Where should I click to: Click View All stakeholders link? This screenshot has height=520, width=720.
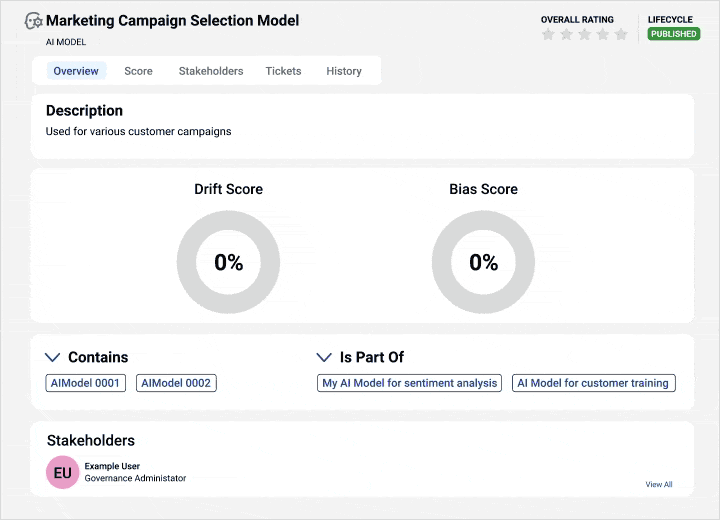pyautogui.click(x=658, y=484)
